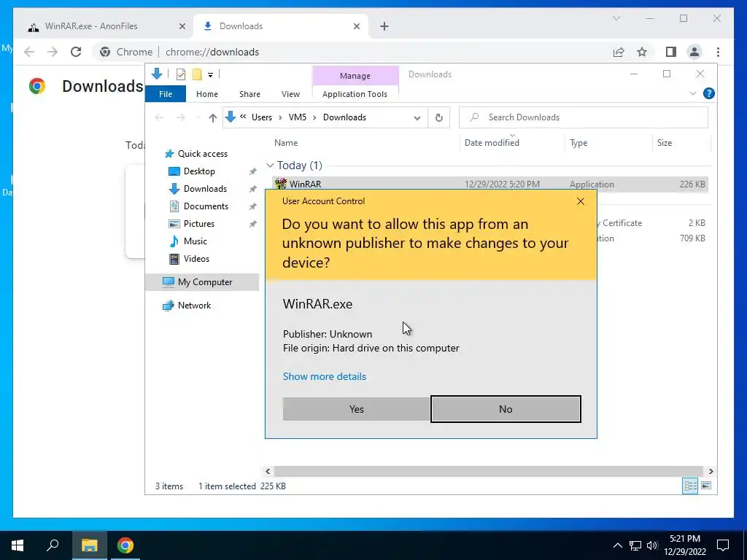This screenshot has width=747, height=560.
Task: Reload the Chrome page
Action: [x=76, y=52]
